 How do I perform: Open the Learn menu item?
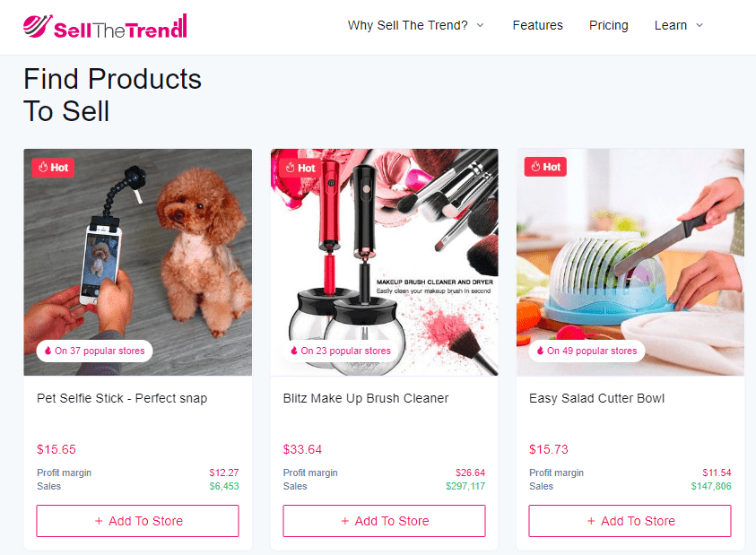click(x=670, y=25)
